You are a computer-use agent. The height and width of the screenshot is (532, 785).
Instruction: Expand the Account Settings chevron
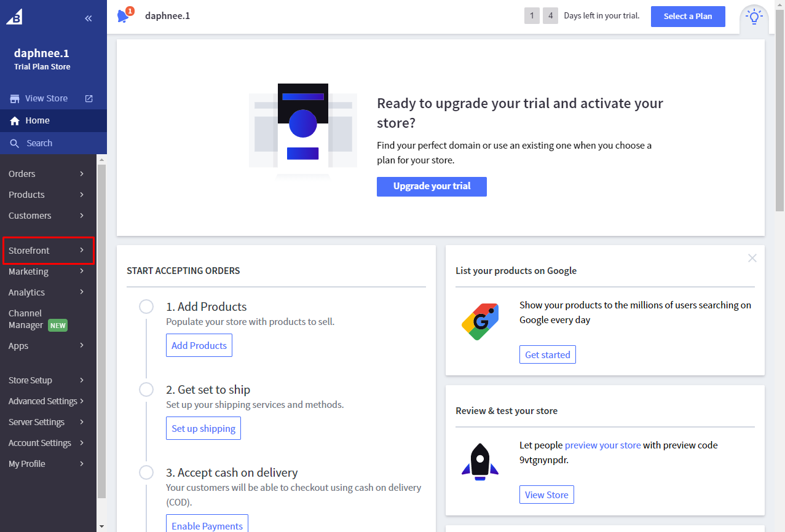tap(82, 442)
